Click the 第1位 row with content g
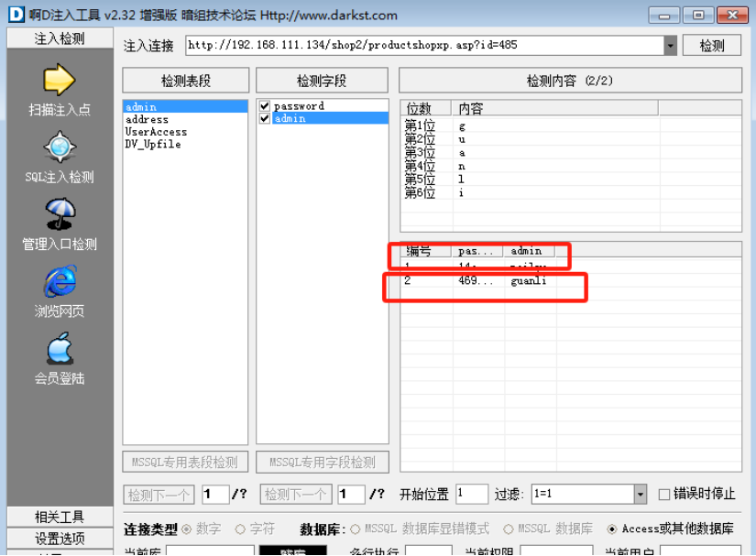The width and height of the screenshot is (756, 556). (570, 126)
